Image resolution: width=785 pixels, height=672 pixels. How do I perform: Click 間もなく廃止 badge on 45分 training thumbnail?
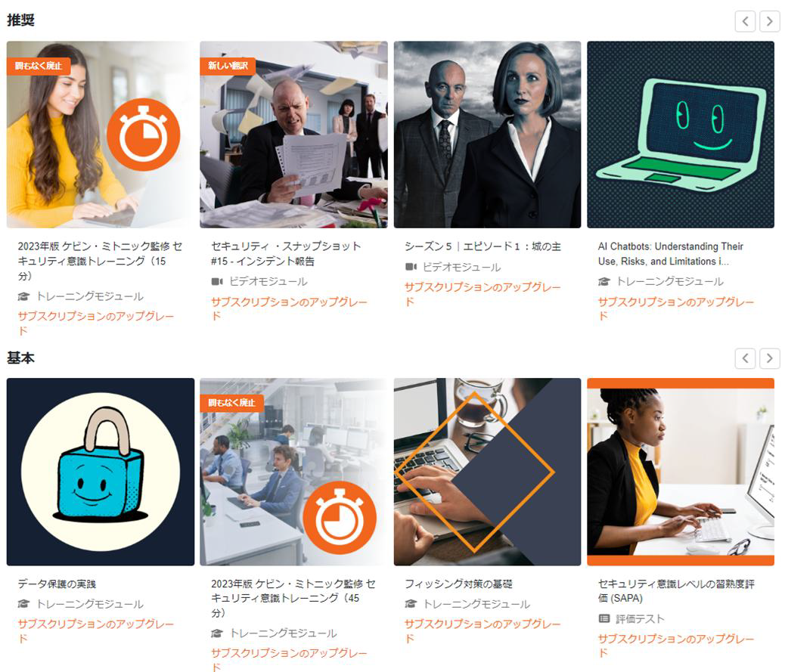[x=232, y=403]
